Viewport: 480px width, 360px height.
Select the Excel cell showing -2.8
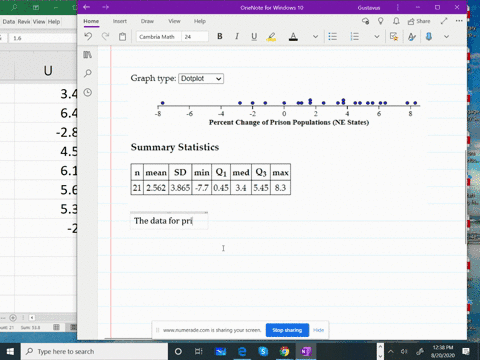pyautogui.click(x=46, y=132)
